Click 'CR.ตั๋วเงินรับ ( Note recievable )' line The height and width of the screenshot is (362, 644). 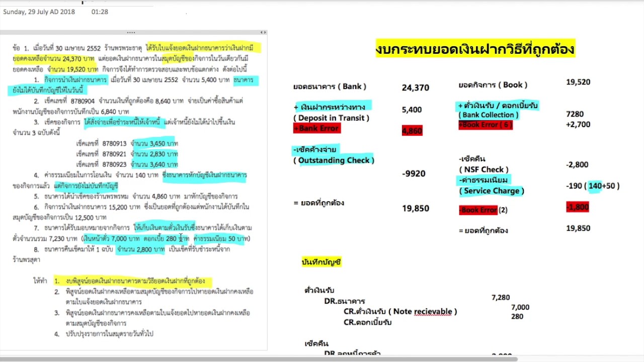pyautogui.click(x=400, y=312)
